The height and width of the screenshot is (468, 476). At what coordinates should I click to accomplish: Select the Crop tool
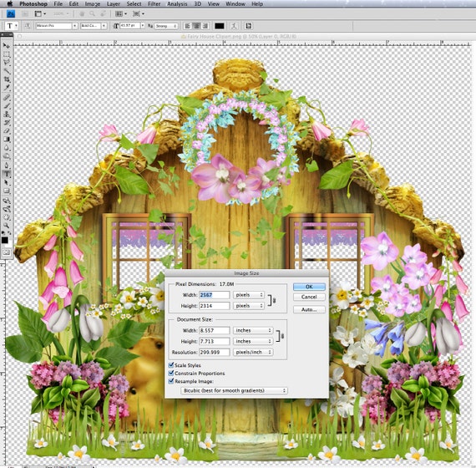tap(7, 79)
